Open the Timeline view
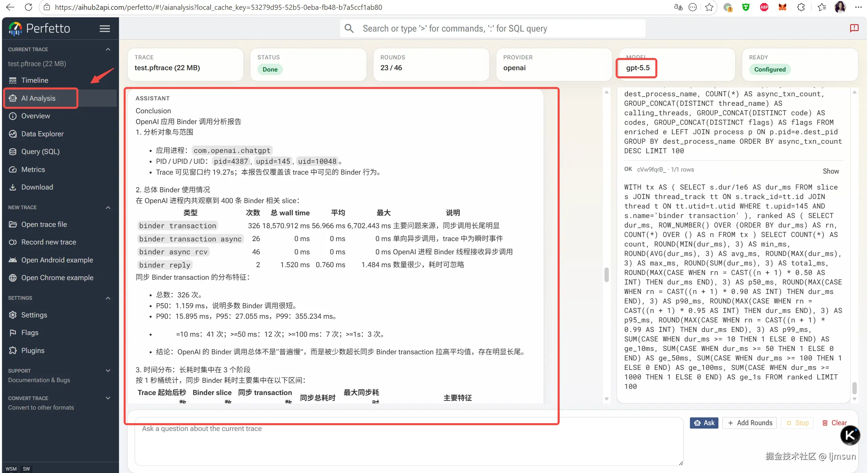The height and width of the screenshot is (473, 868). tap(35, 80)
